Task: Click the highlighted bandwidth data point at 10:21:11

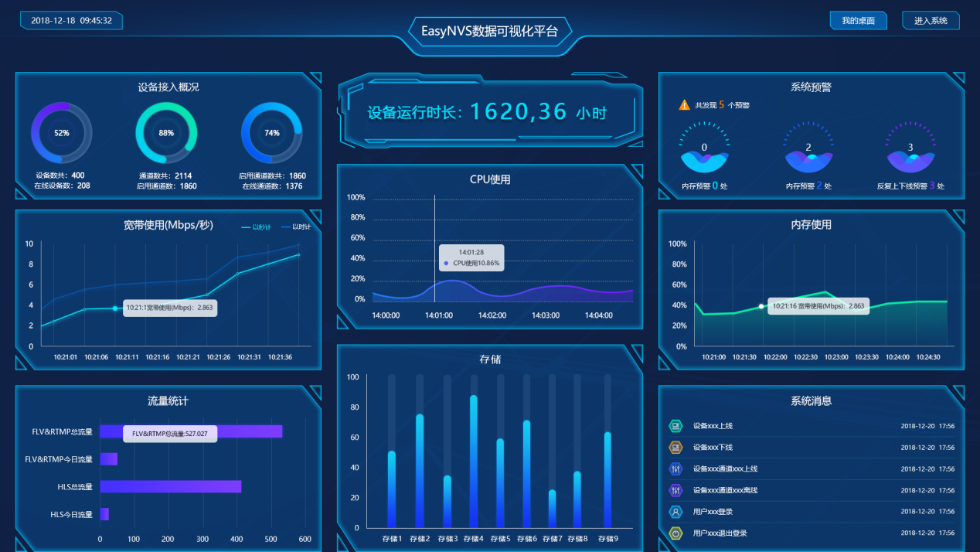Action: 115,308
